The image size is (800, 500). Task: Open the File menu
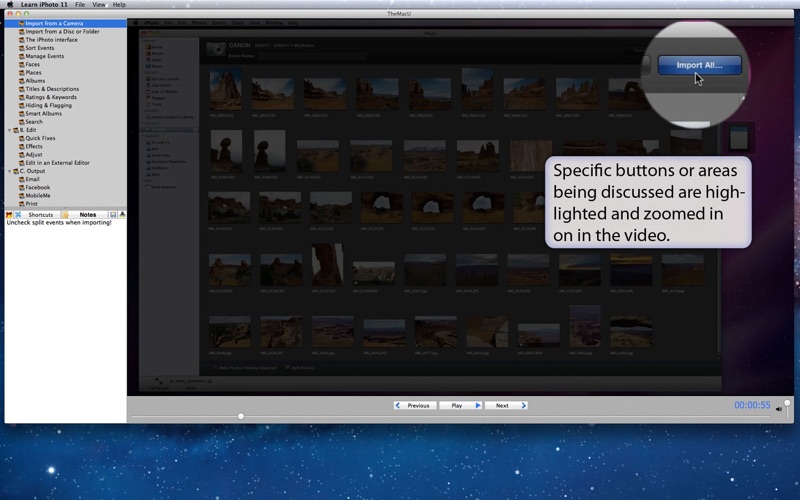(x=80, y=5)
